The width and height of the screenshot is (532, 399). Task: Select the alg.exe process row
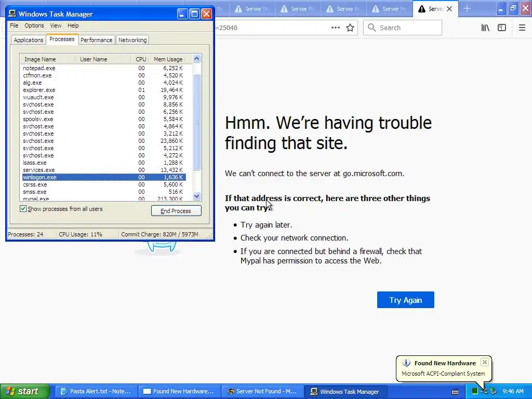point(103,83)
